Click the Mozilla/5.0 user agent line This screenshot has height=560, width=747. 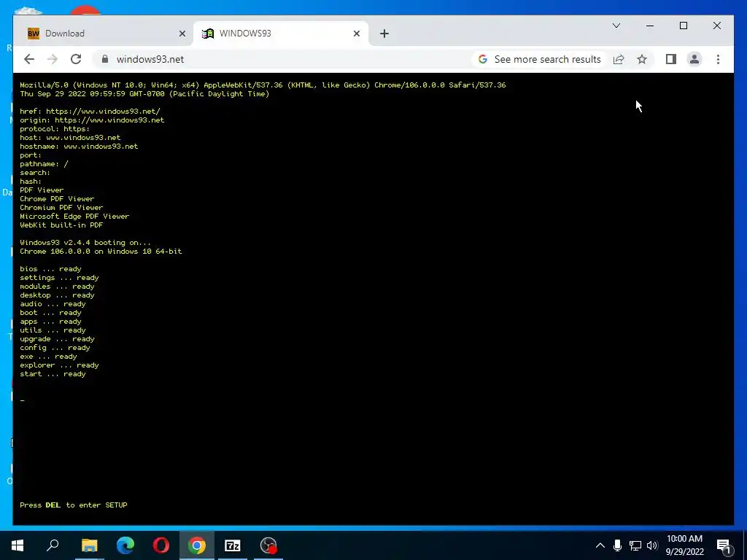coord(263,85)
